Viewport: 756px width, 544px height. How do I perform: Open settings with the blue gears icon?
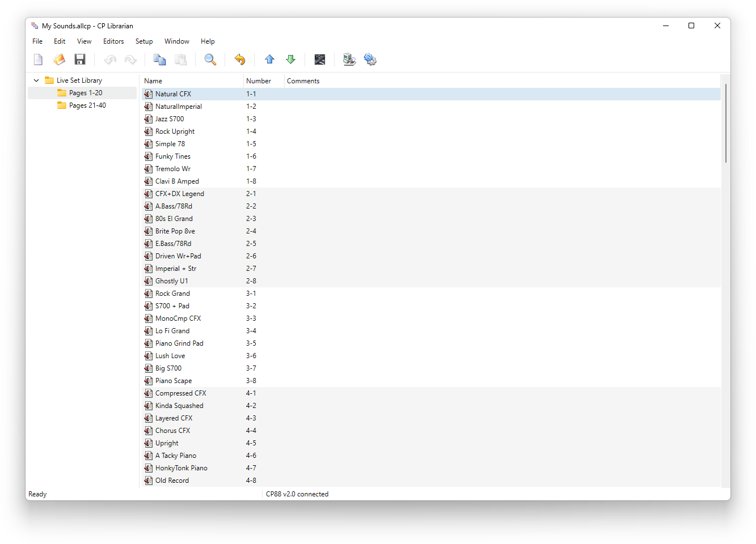370,59
